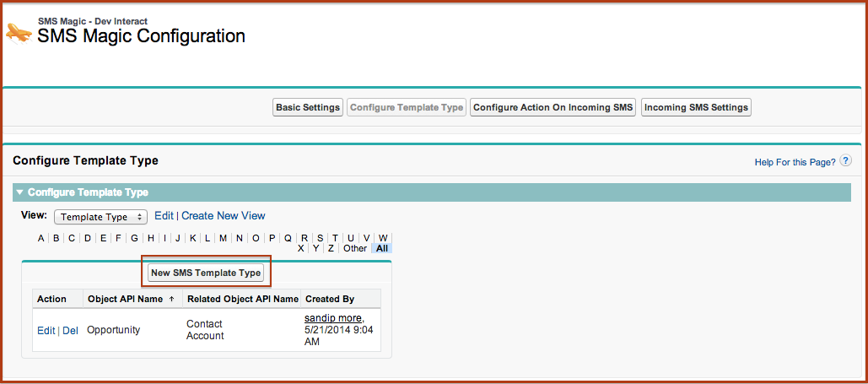Image resolution: width=868 pixels, height=384 pixels.
Task: Click the Create New View link
Action: (x=223, y=215)
